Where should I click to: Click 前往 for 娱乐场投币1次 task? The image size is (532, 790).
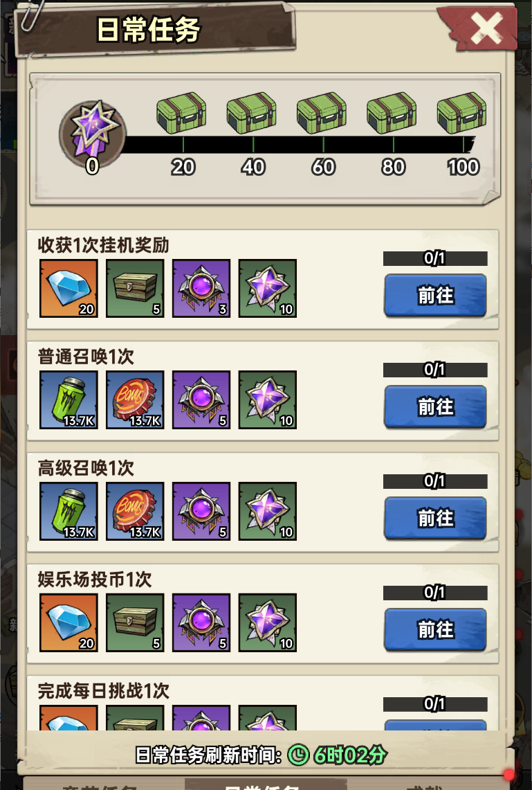click(x=435, y=629)
